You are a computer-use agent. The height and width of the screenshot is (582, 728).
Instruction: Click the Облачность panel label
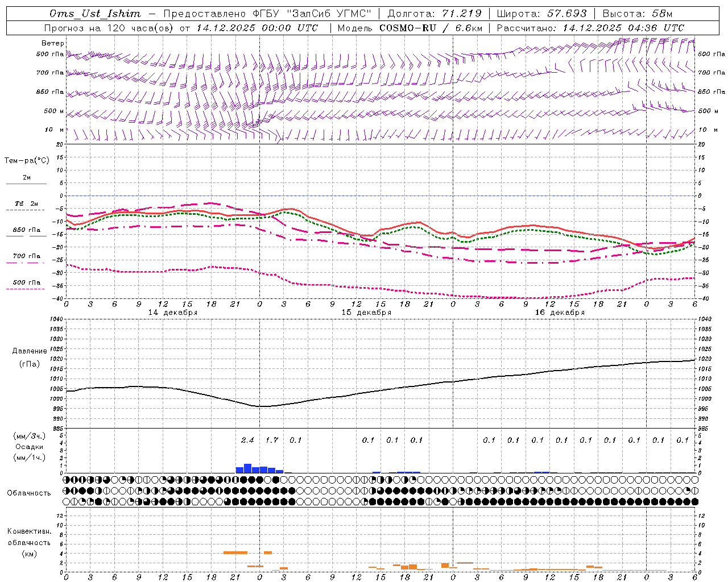[x=29, y=493]
